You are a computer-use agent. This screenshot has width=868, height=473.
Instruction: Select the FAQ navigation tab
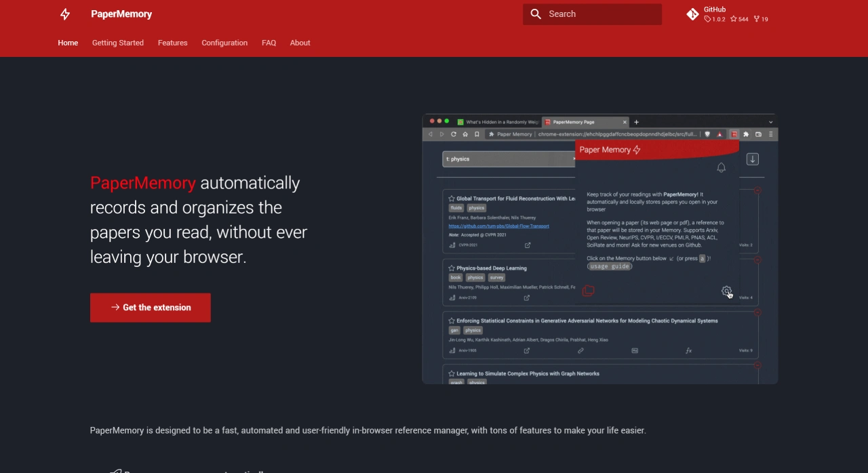click(269, 43)
